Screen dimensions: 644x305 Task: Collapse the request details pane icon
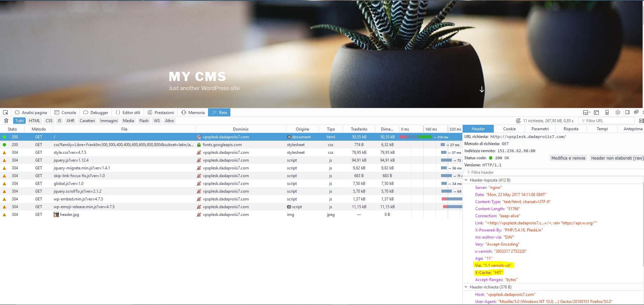point(641,120)
